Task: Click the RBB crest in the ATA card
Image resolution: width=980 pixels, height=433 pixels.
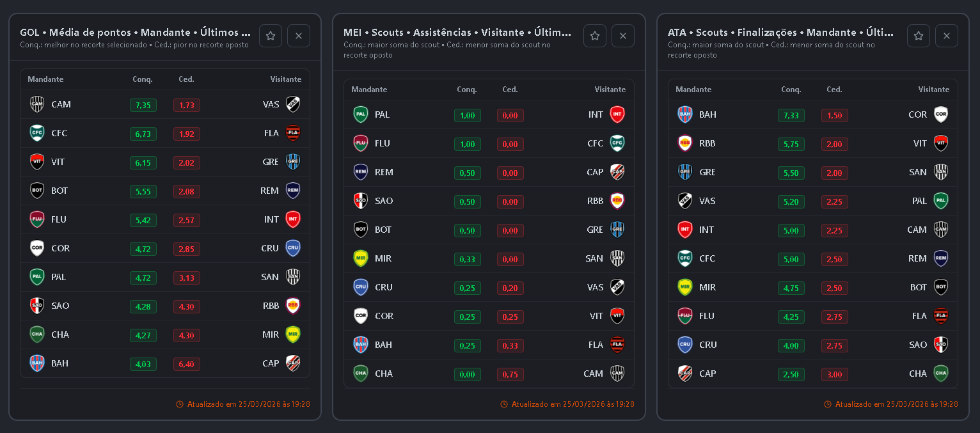Action: click(x=685, y=143)
